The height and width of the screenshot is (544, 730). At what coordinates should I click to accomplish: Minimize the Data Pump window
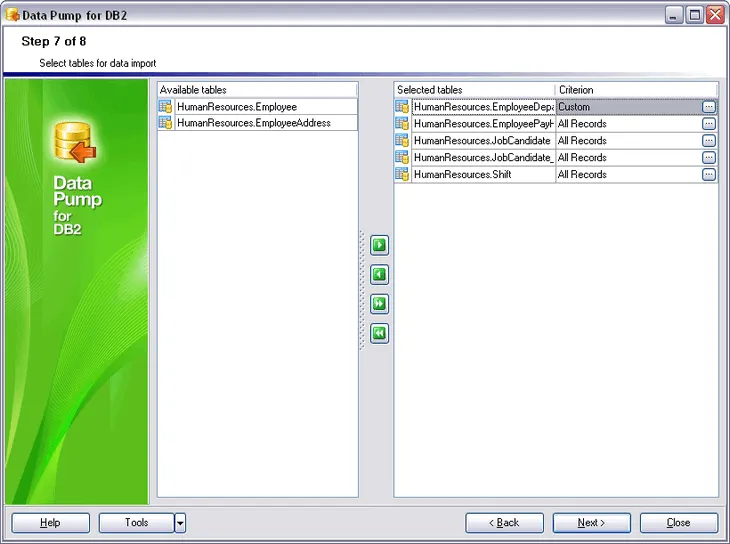(x=673, y=15)
